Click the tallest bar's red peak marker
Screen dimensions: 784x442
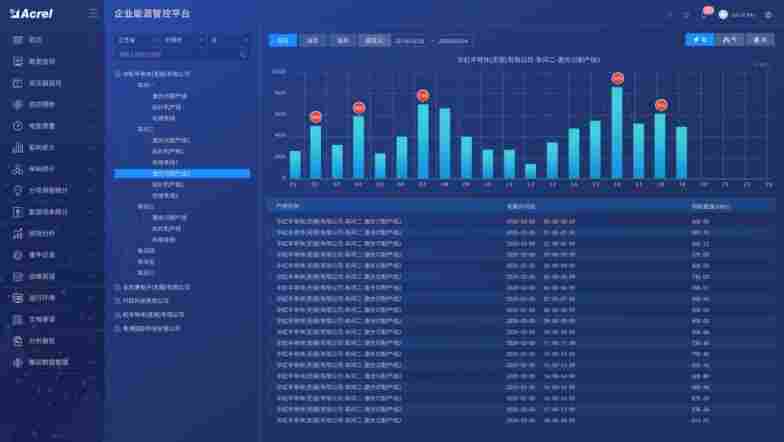coord(617,78)
